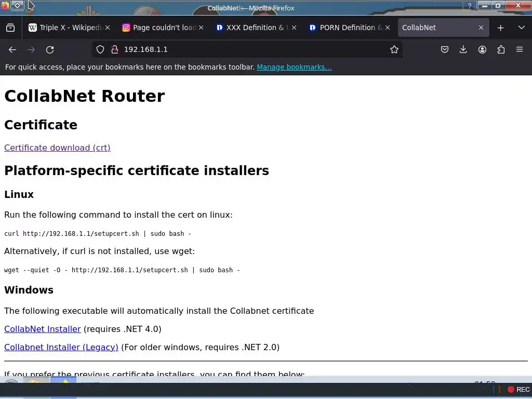The image size is (532, 399).
Task: Click the wget --quiet setupcert.sh command text
Action: coord(122,270)
